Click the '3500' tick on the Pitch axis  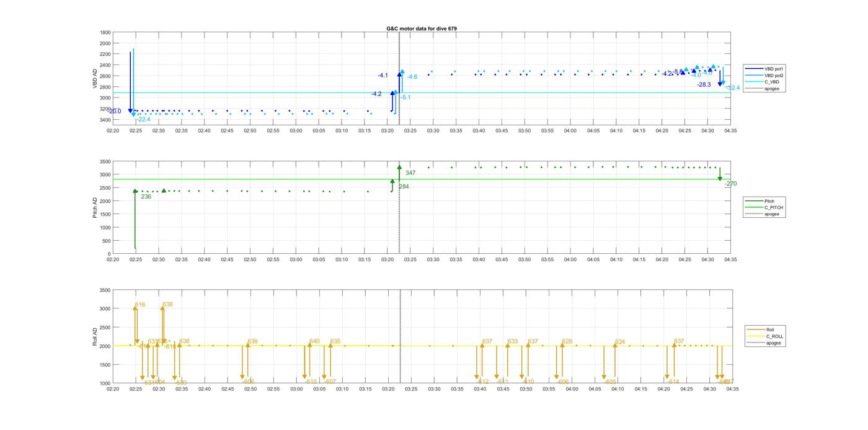pyautogui.click(x=105, y=161)
